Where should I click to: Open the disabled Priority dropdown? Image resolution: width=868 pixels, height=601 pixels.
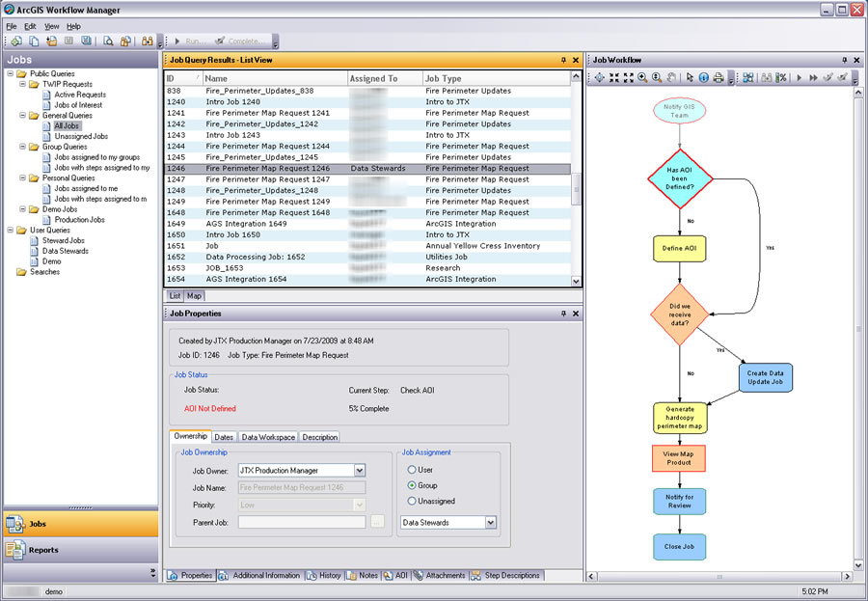click(x=360, y=505)
